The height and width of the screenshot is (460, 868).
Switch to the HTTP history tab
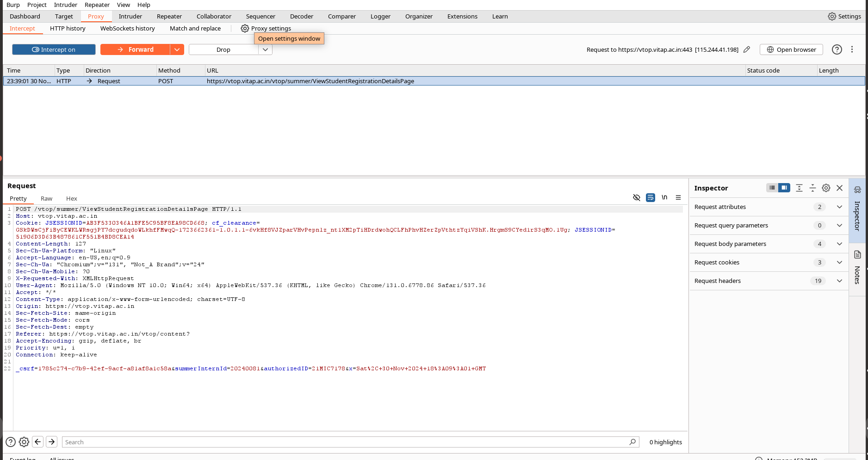click(68, 29)
